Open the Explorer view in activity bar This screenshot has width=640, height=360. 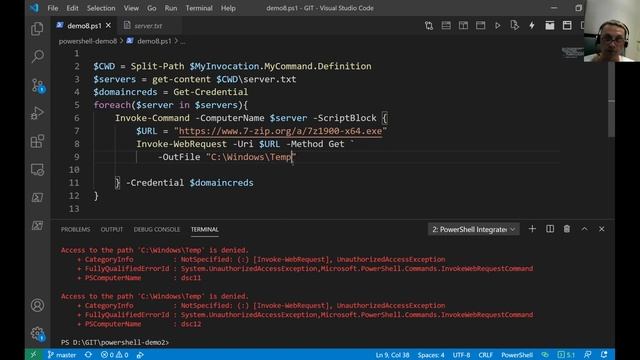(x=37, y=29)
